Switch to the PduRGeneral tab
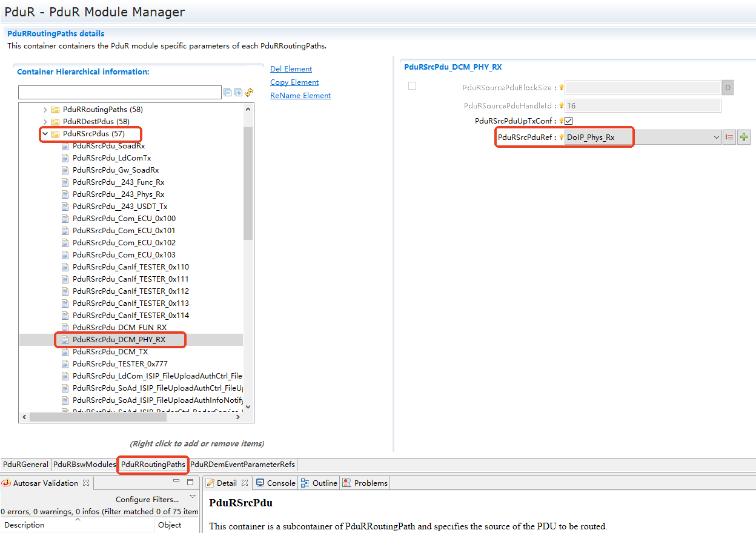Screen dimensions: 756x533 pyautogui.click(x=25, y=465)
